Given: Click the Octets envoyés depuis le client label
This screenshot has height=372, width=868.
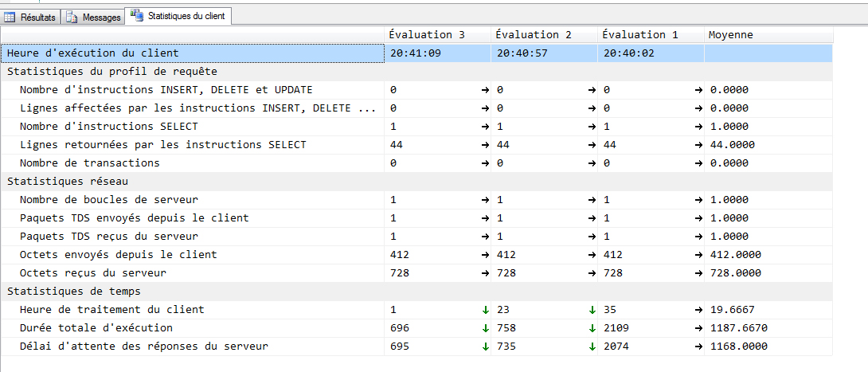Looking at the screenshot, I should (x=118, y=254).
